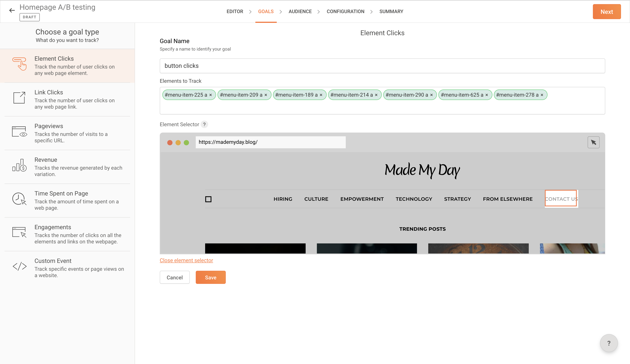Select Time Spent on Page icon

(19, 199)
